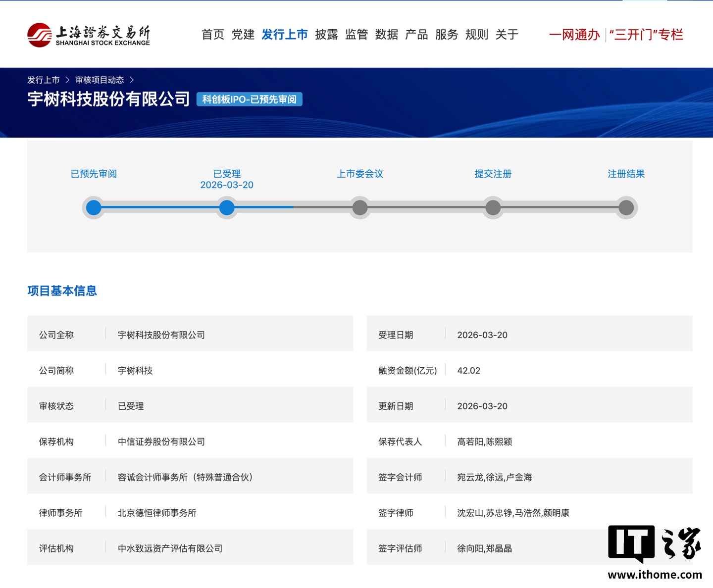Click the Shanghai Stock Exchange red emblem logo
Screen dimensions: 713x588
point(40,35)
